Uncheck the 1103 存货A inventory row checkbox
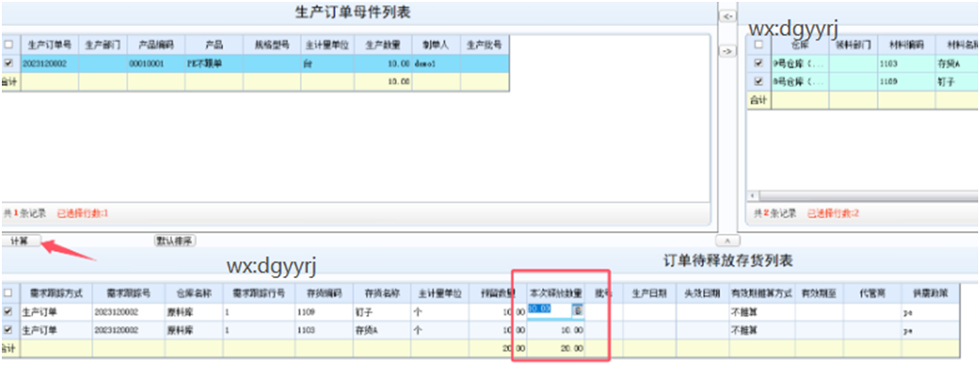 click(9, 329)
